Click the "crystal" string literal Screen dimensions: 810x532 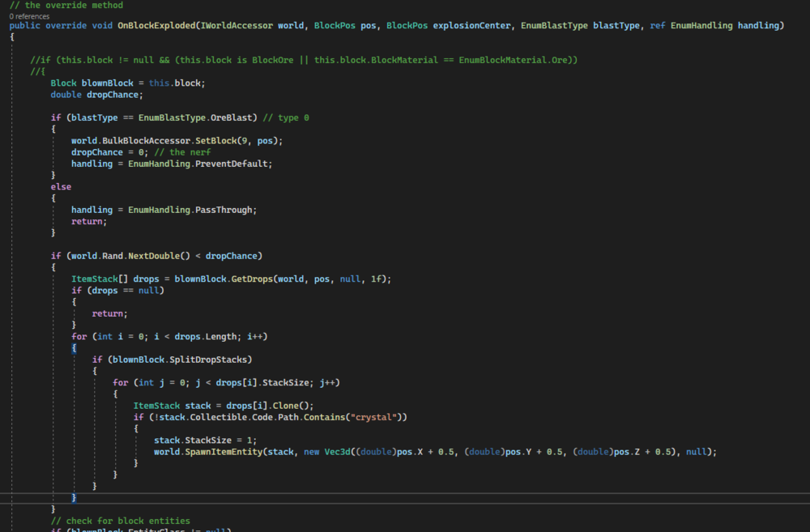tap(376, 416)
